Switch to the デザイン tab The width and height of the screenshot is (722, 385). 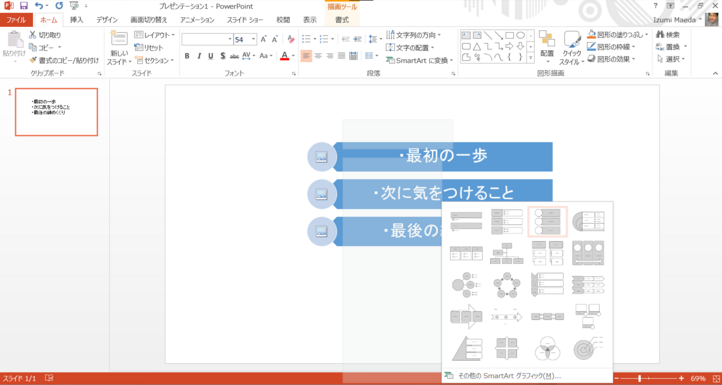(x=107, y=20)
